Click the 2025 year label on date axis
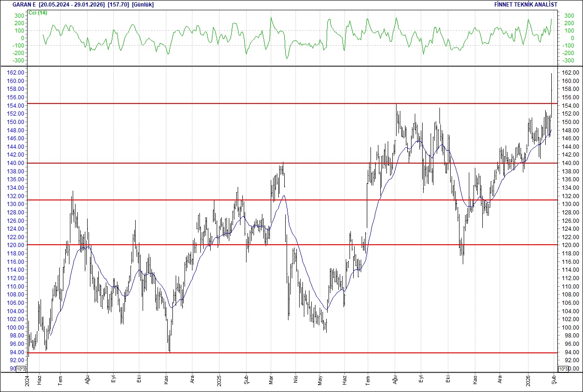Image resolution: width=583 pixels, height=392 pixels. pos(219,380)
